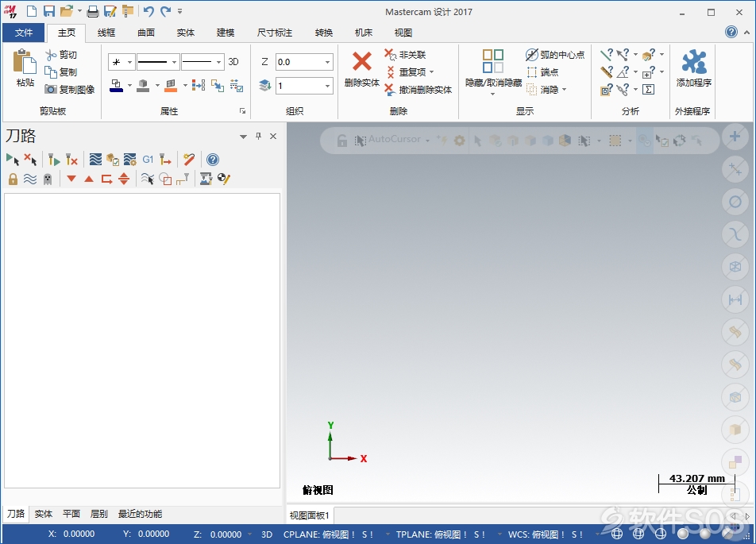756x544 pixels.
Task: Click the level manager icon beside level field
Action: pos(264,86)
